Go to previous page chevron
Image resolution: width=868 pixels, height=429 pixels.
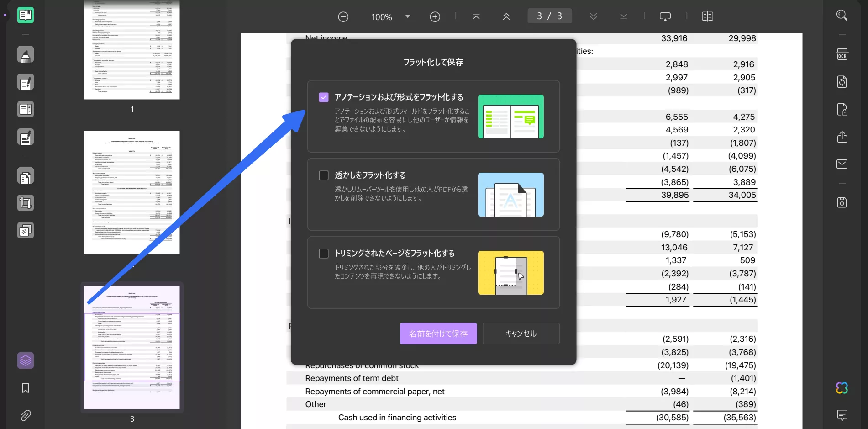tap(506, 16)
